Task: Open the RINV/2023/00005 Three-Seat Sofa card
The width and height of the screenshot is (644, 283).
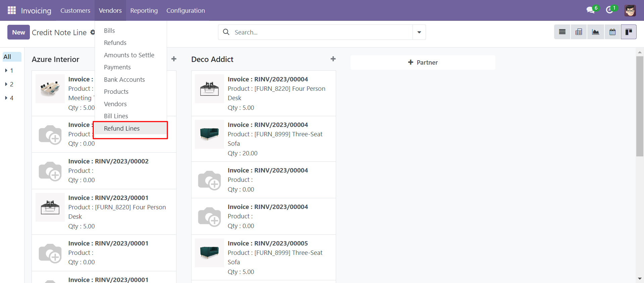Action: (x=263, y=257)
